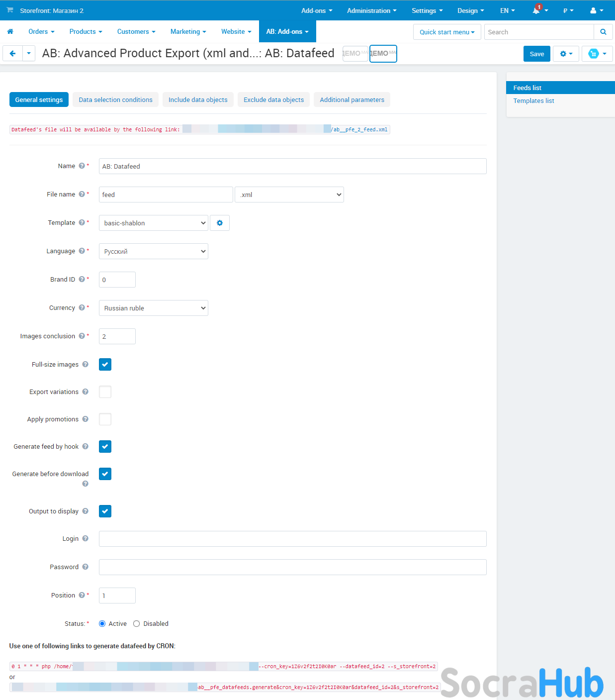Open the gear actions dropdown beside Save
The image size is (615, 700).
[x=566, y=54]
